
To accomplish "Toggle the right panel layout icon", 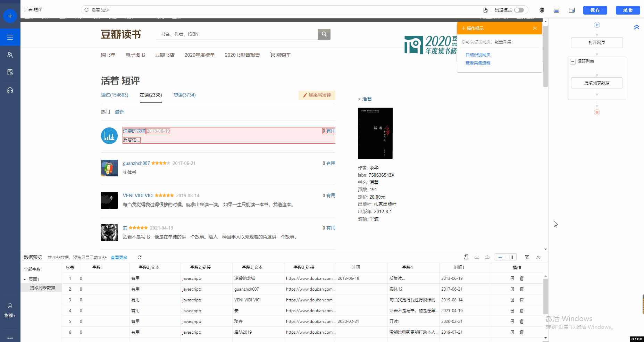I will pos(572,10).
